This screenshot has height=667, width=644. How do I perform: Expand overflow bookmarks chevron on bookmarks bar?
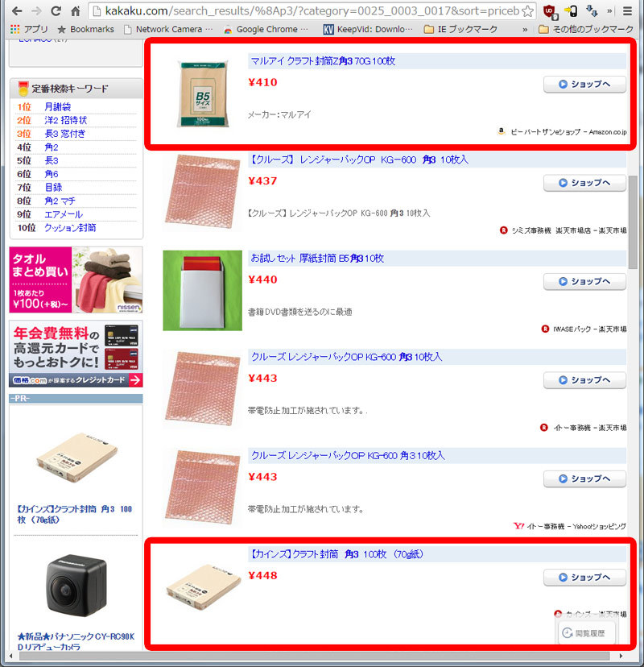coord(525,30)
